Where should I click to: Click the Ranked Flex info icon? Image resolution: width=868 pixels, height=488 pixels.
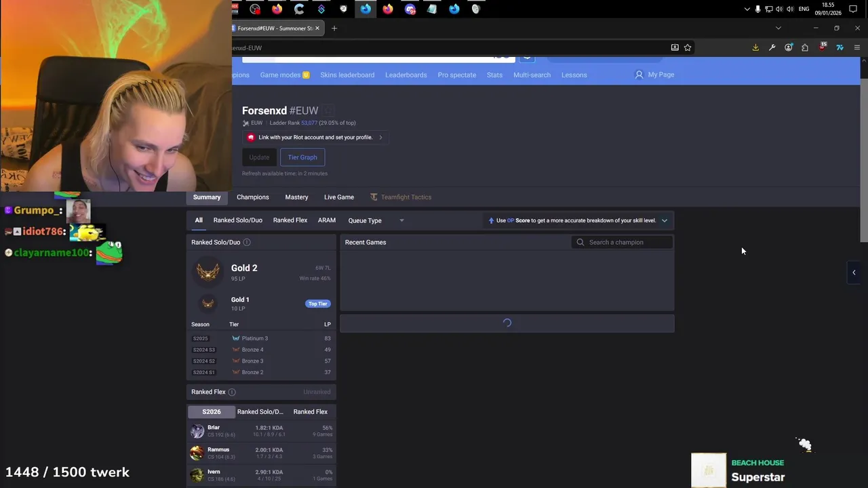pyautogui.click(x=232, y=392)
